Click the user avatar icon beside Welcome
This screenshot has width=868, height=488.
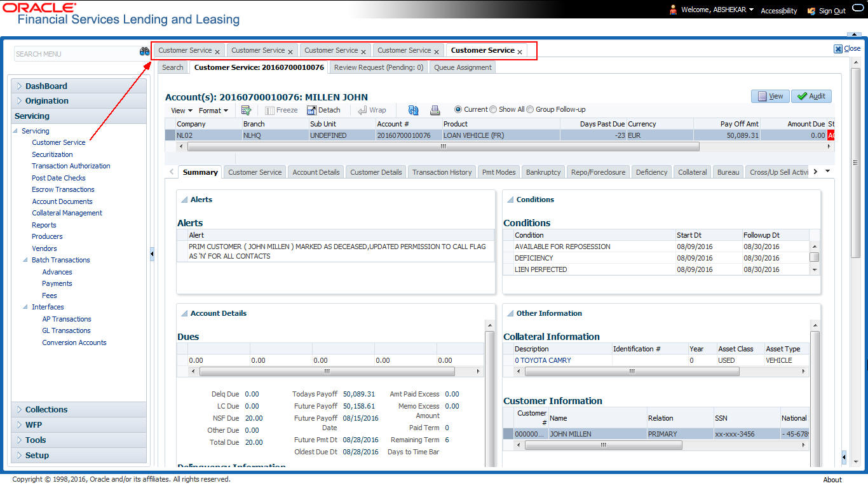click(674, 10)
